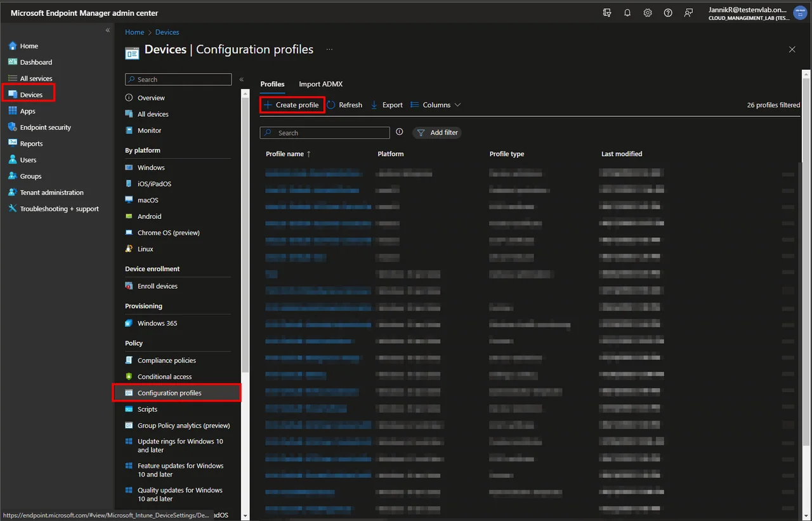Open portal settings via the gear icon
The image size is (812, 521).
coord(648,13)
